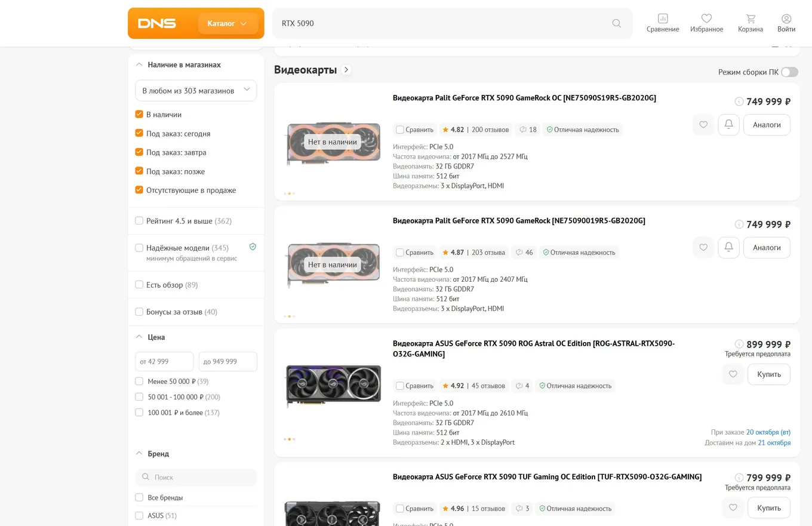The image size is (812, 526).
Task: Add Palit GameRock OC to favorites
Action: click(703, 125)
